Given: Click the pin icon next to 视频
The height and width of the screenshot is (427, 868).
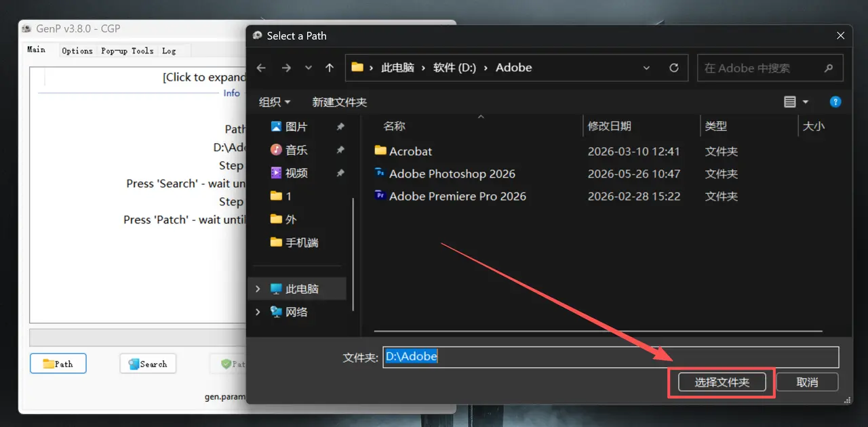Looking at the screenshot, I should click(x=340, y=173).
